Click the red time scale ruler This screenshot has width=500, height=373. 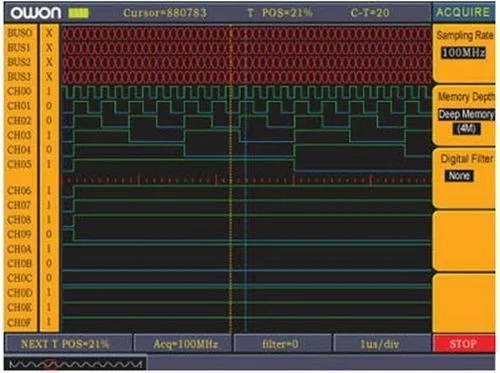click(x=247, y=180)
